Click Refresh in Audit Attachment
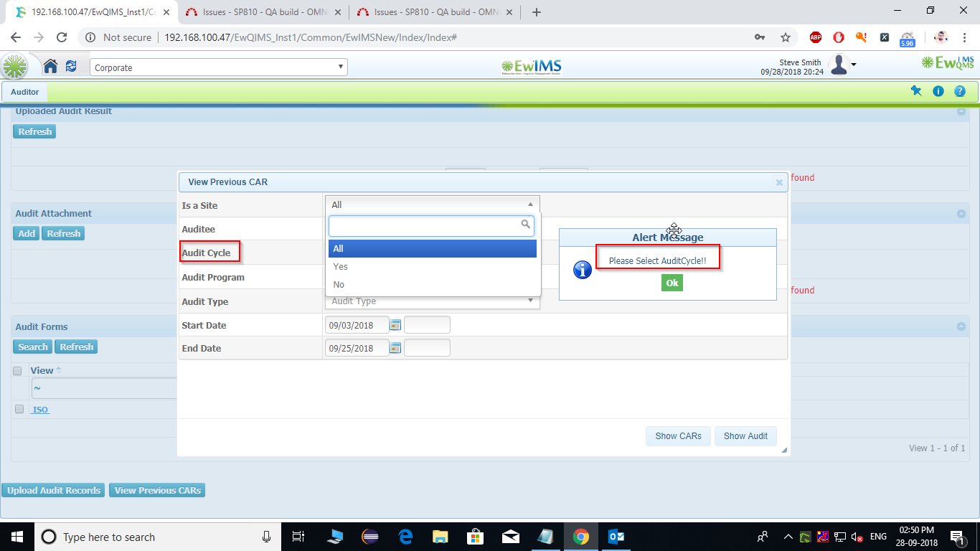This screenshot has width=980, height=551. (x=63, y=233)
